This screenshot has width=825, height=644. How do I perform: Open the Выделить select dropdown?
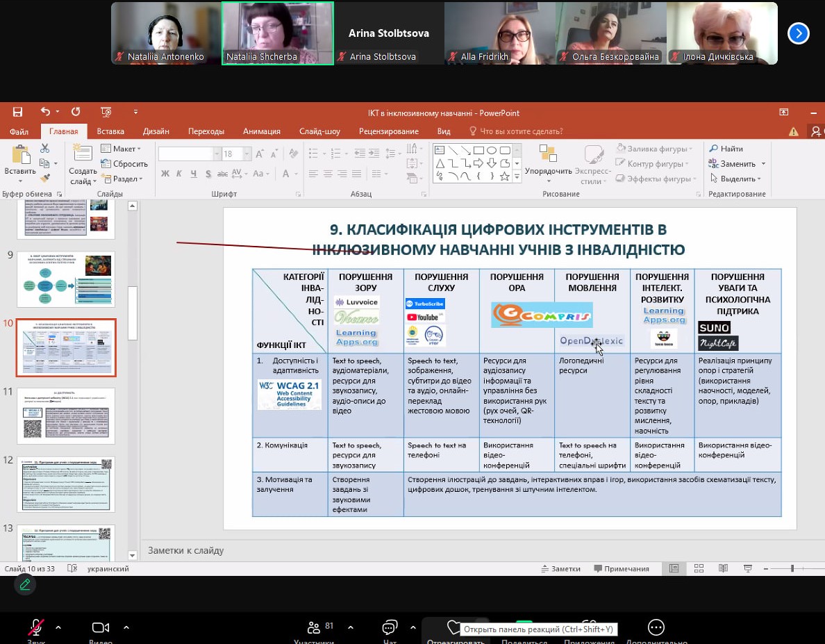click(735, 179)
